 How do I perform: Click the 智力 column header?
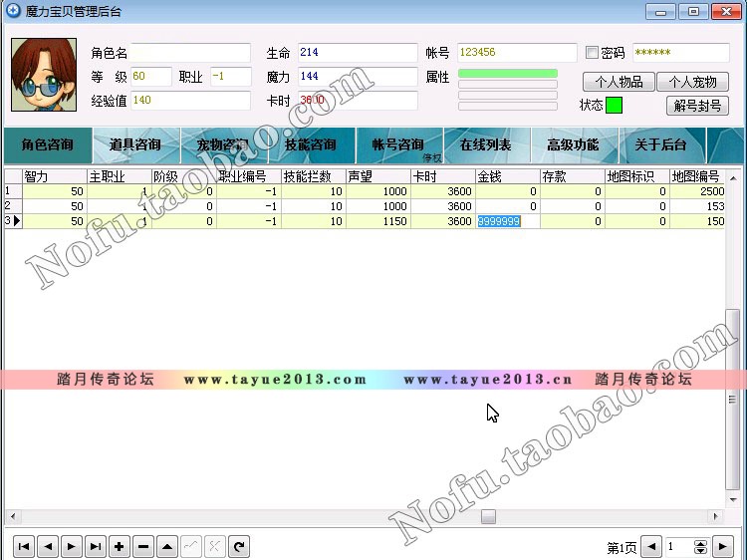point(55,176)
